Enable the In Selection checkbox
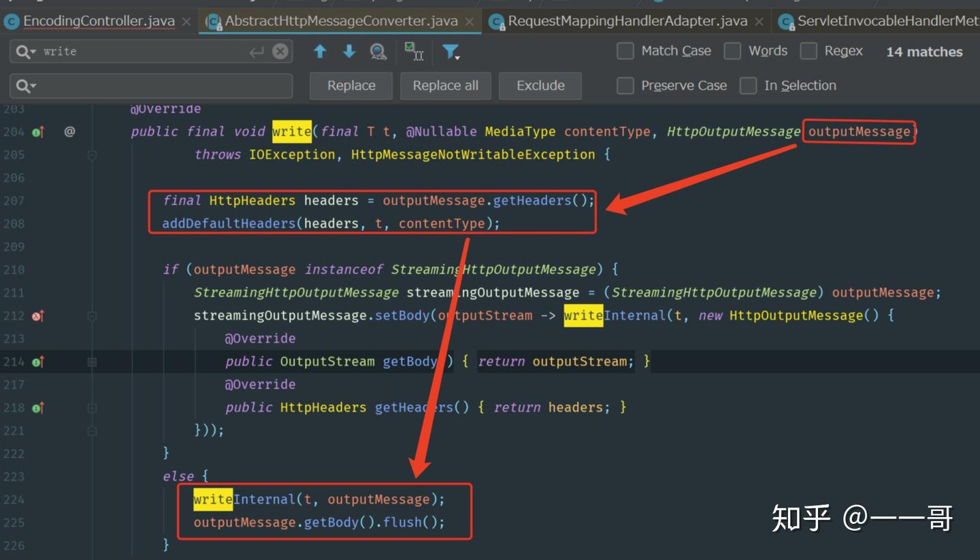Image resolution: width=980 pixels, height=560 pixels. coord(748,86)
